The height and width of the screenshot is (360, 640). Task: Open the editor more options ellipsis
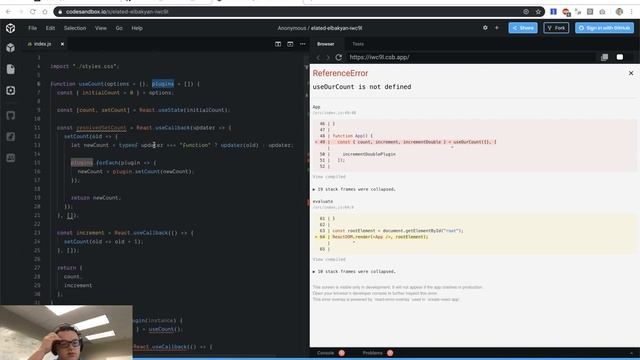click(x=302, y=44)
